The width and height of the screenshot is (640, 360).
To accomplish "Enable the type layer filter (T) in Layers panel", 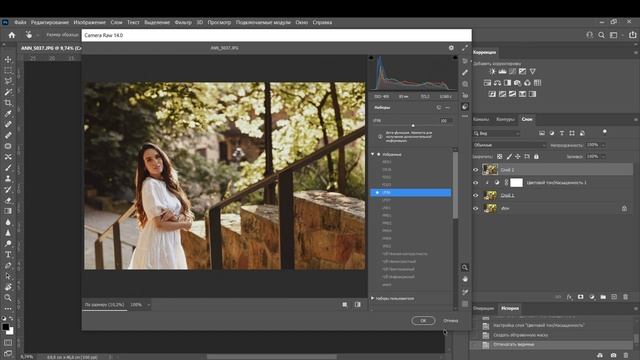I will pyautogui.click(x=562, y=133).
